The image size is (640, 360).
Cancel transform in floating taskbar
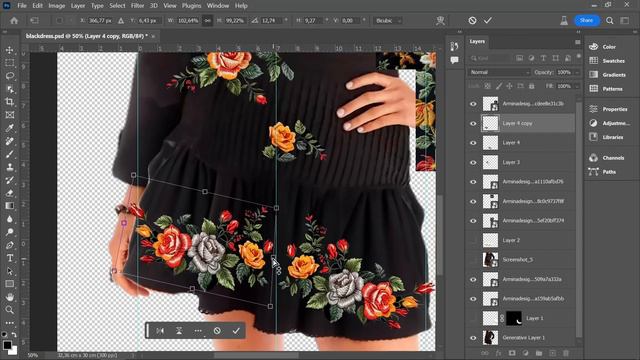[x=217, y=331]
